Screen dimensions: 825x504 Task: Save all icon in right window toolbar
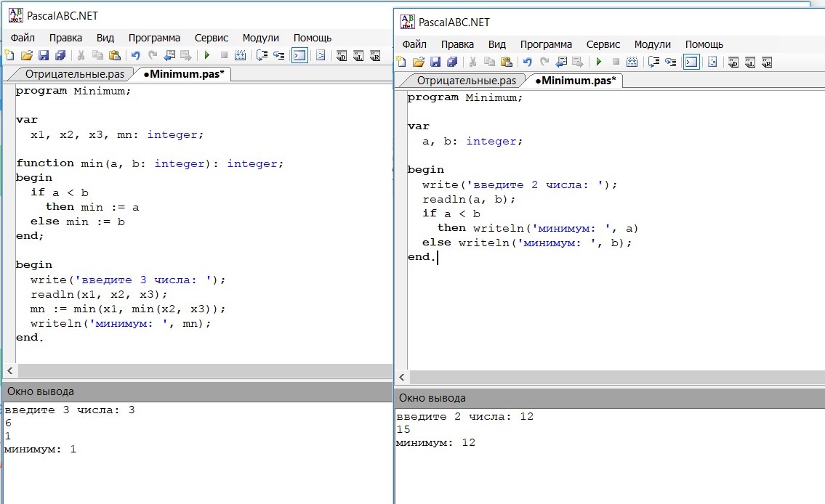point(452,62)
